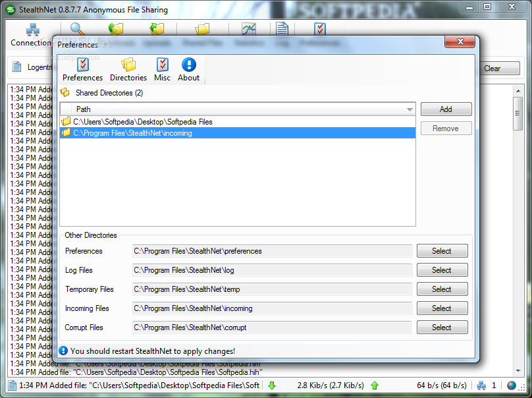
Task: Select StealthNet\incoming shared directory row
Action: (x=238, y=133)
